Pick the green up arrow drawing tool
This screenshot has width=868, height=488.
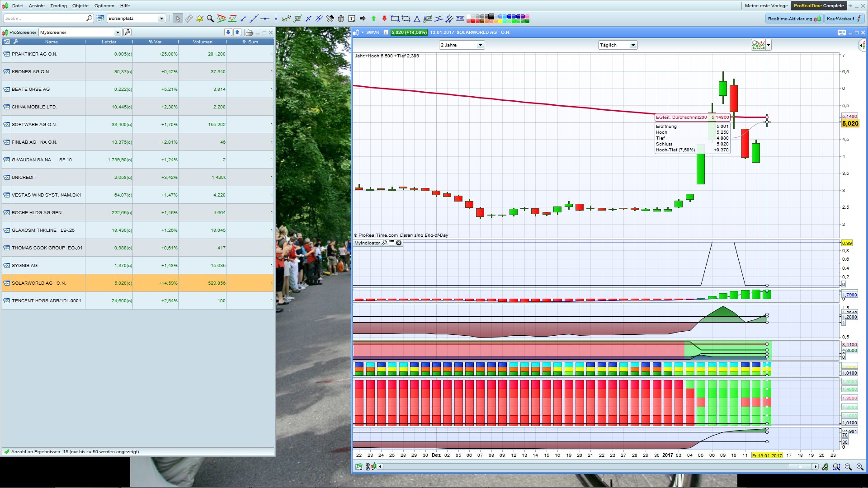[x=373, y=19]
